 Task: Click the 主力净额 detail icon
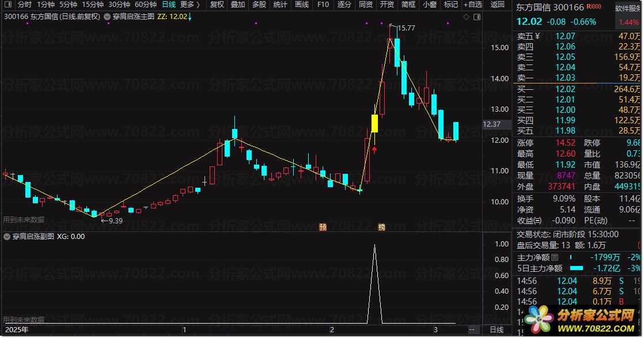[555, 257]
